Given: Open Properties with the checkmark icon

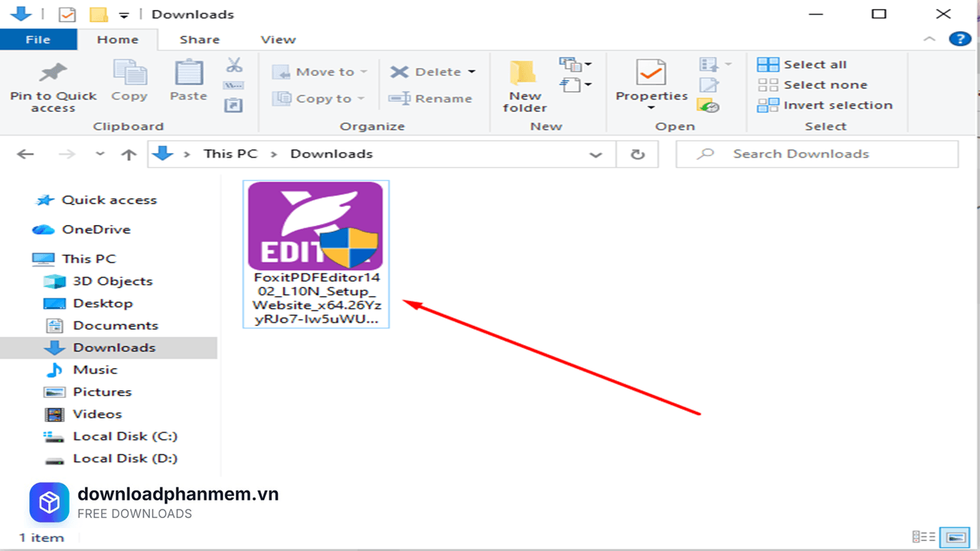Looking at the screenshot, I should (x=652, y=73).
